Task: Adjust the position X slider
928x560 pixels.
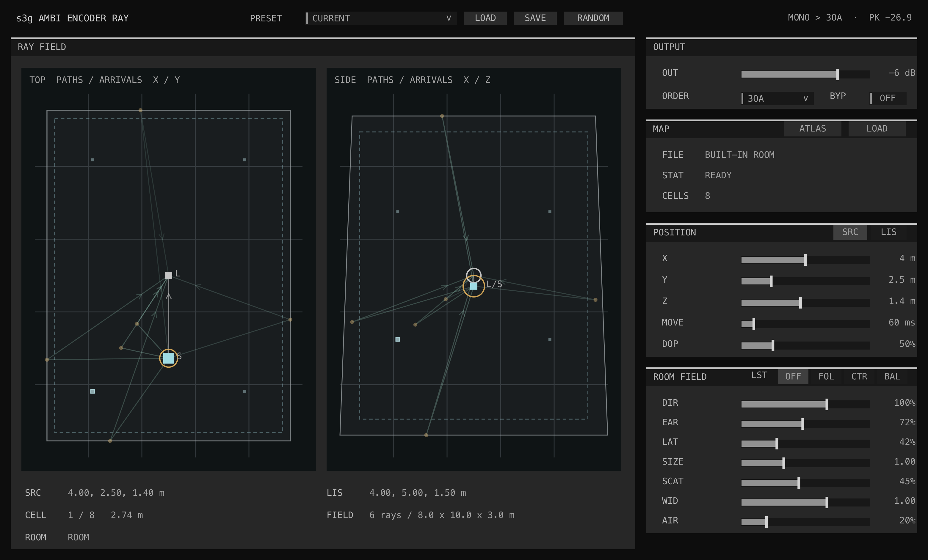Action: (805, 260)
